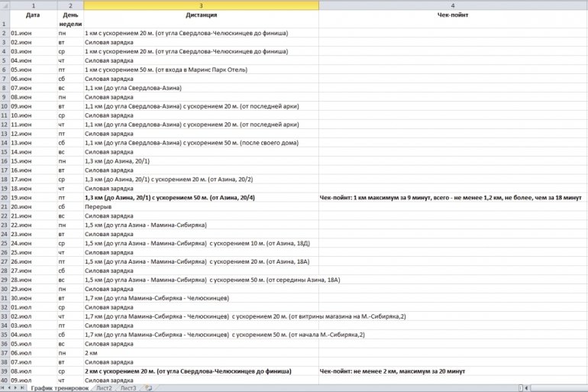Click the Чек-пойнт header cell
Image resolution: width=588 pixels, height=392 pixels.
point(453,15)
